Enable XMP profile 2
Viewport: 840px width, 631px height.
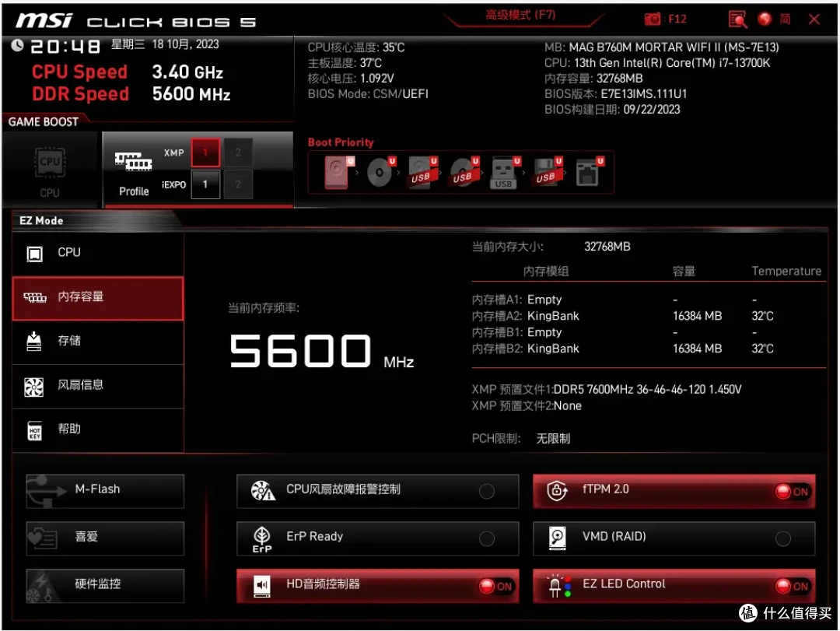[x=238, y=152]
